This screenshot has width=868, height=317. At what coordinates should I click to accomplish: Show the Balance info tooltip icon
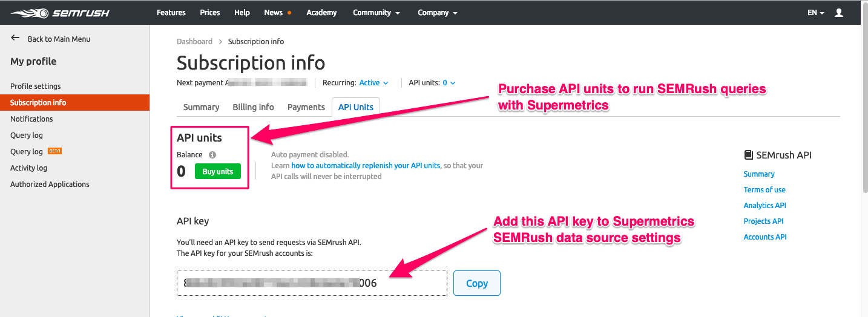212,154
